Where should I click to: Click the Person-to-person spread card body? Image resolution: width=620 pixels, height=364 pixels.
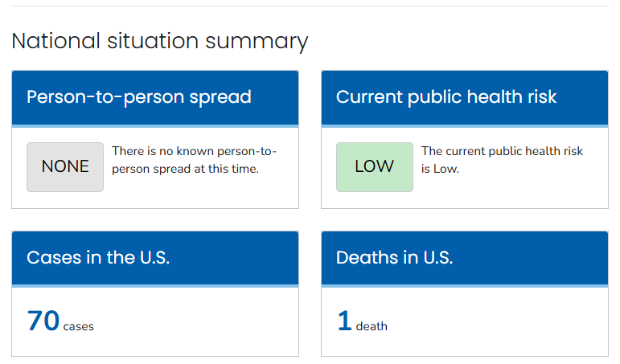[x=155, y=168]
